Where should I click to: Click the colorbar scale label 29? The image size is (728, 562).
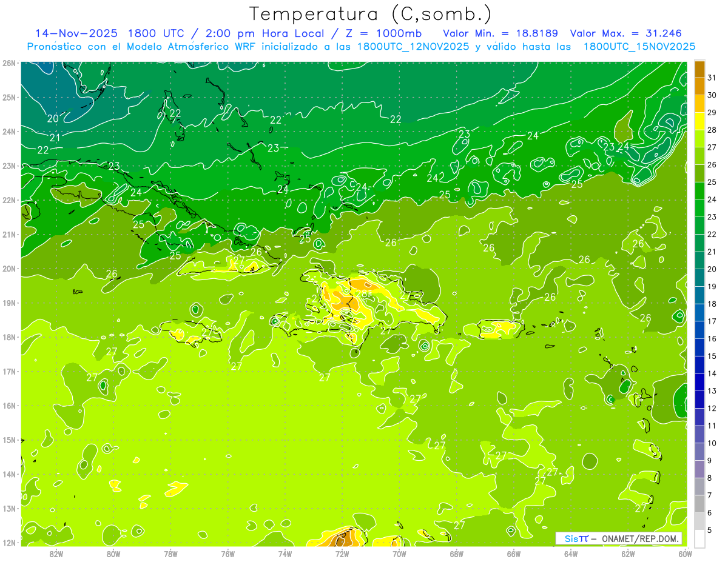tap(711, 112)
